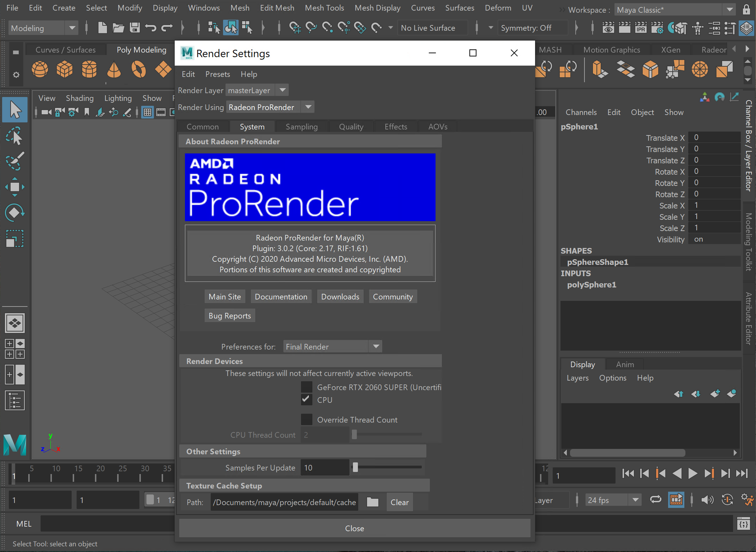
Task: Click Create new layer icon in Layer Editor
Action: (714, 393)
